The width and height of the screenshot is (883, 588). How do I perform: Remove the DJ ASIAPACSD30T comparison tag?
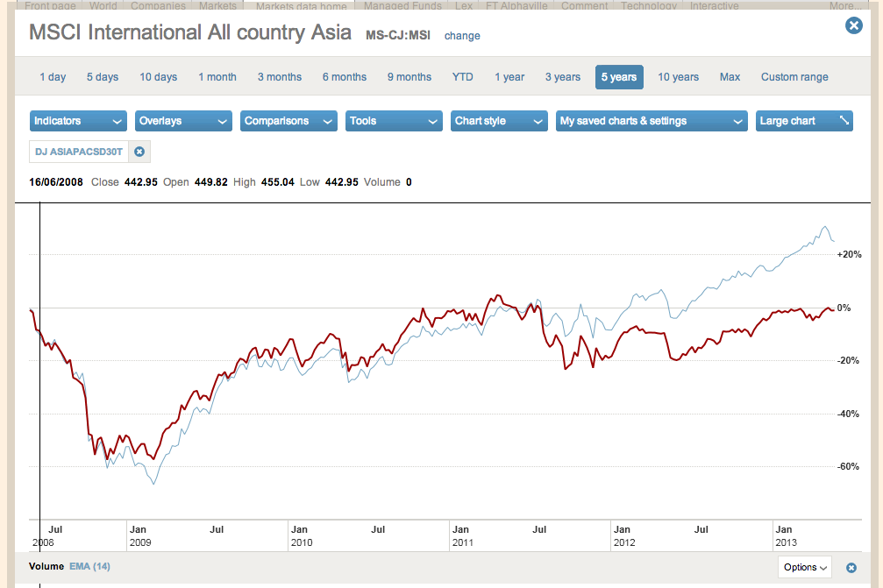click(139, 152)
